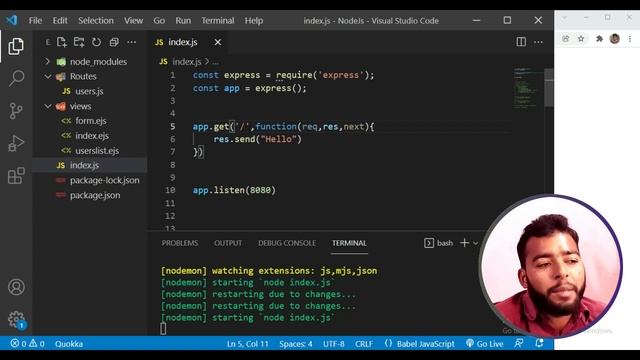
Task: Open the File menu
Action: (x=35, y=20)
